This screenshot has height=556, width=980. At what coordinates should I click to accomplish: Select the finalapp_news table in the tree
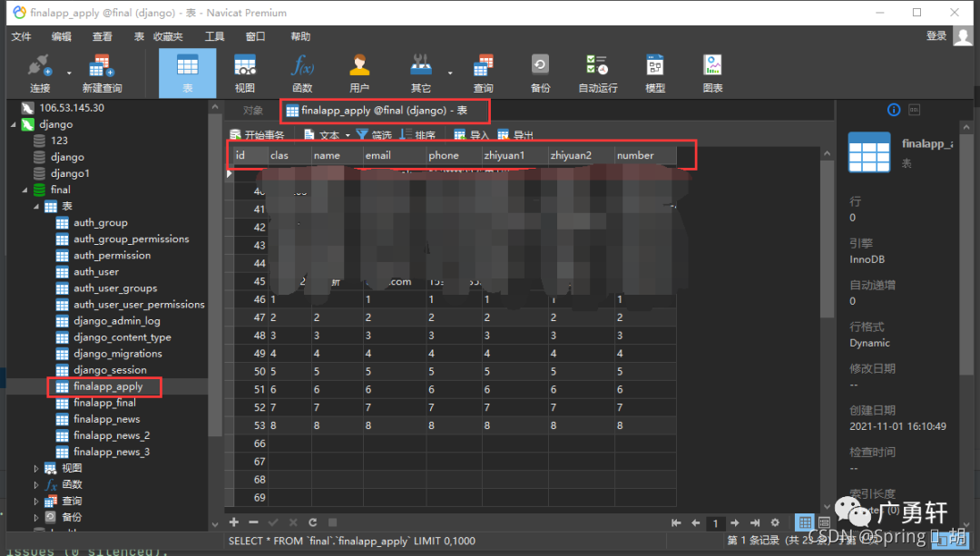coord(107,419)
